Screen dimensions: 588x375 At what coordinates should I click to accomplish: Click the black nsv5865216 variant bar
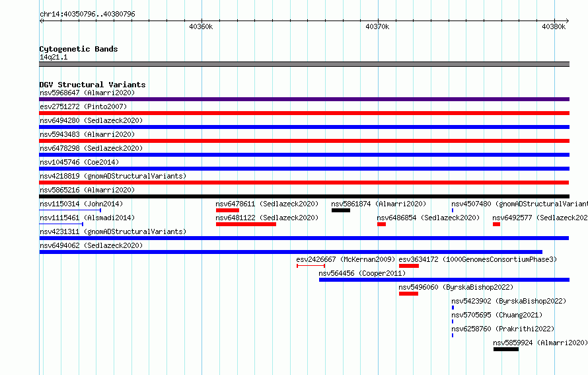[304, 196]
